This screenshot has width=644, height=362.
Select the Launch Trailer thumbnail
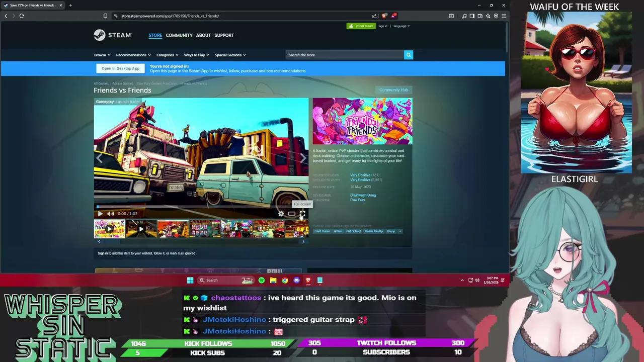pyautogui.click(x=110, y=229)
